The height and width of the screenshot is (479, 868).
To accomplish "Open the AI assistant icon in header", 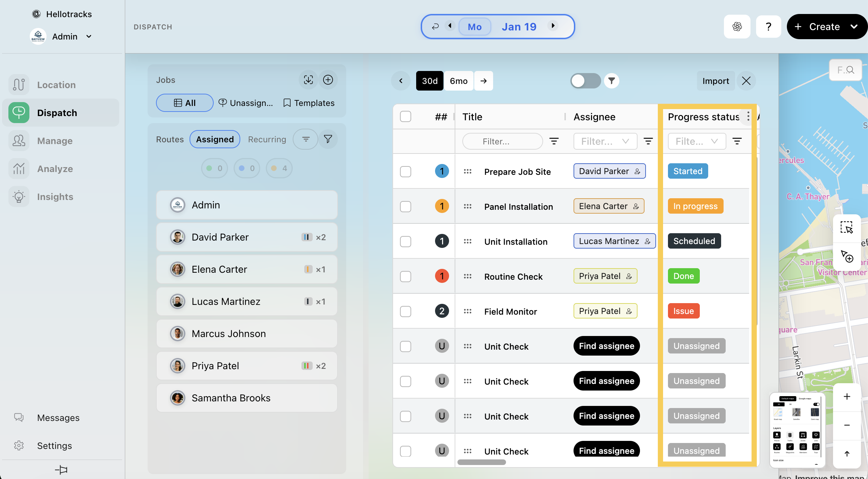I will (x=737, y=27).
